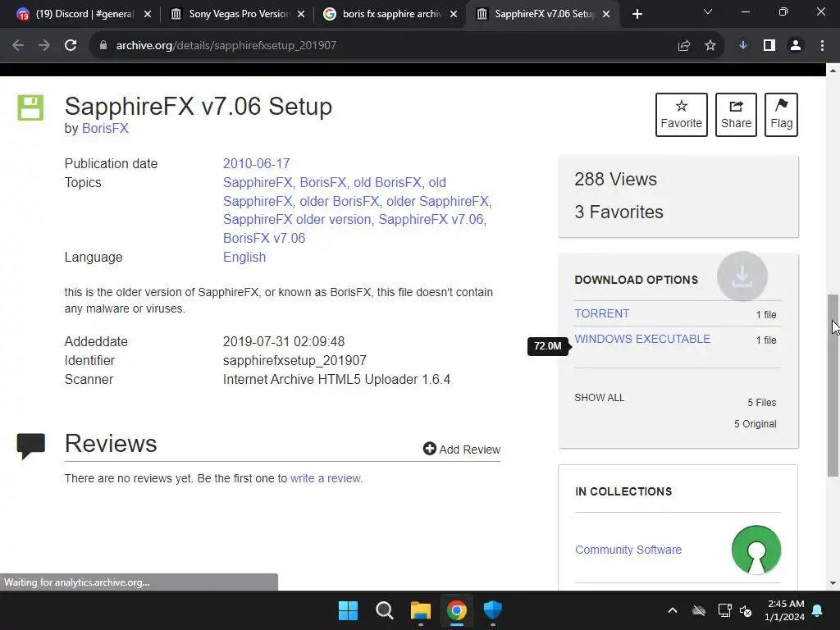Click the BorisFX v7.06 topic link
Viewport: 840px width, 630px height.
click(264, 239)
